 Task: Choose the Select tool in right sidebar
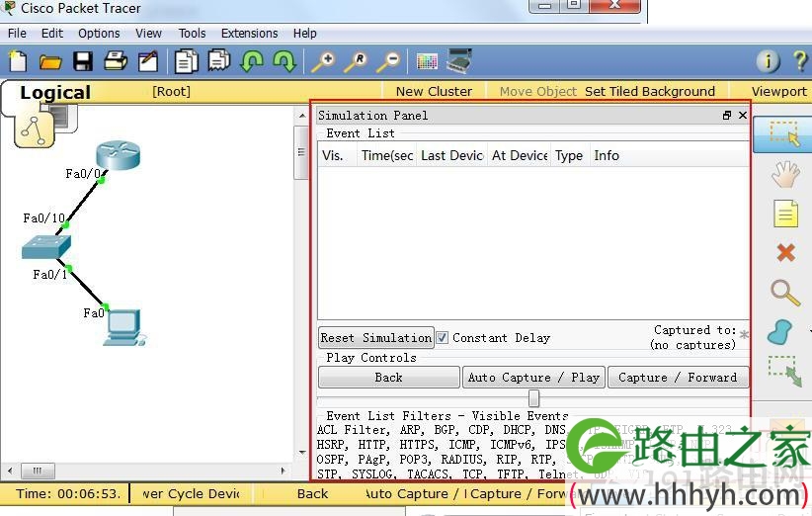coord(784,133)
